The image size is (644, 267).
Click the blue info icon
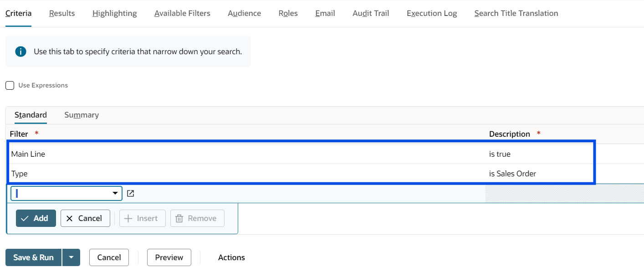point(20,51)
